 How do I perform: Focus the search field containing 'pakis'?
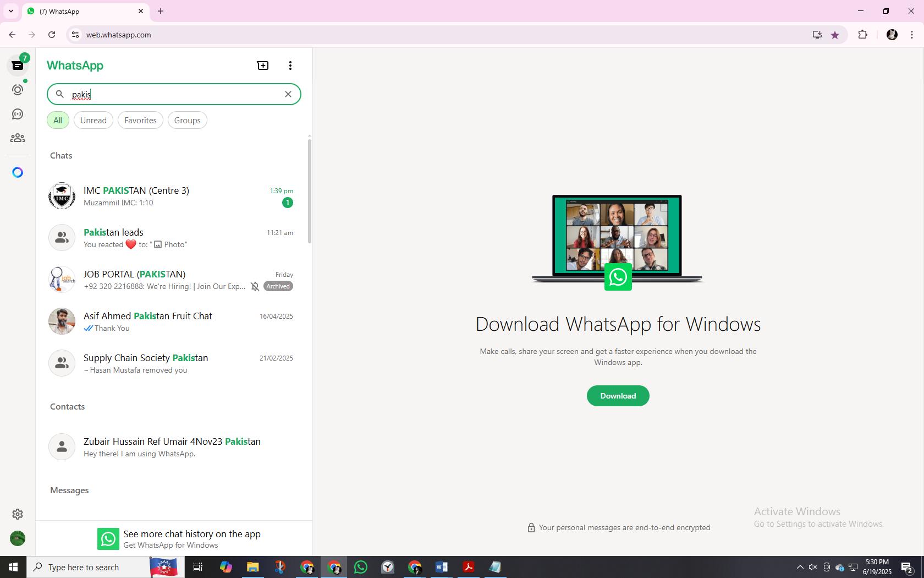[174, 94]
